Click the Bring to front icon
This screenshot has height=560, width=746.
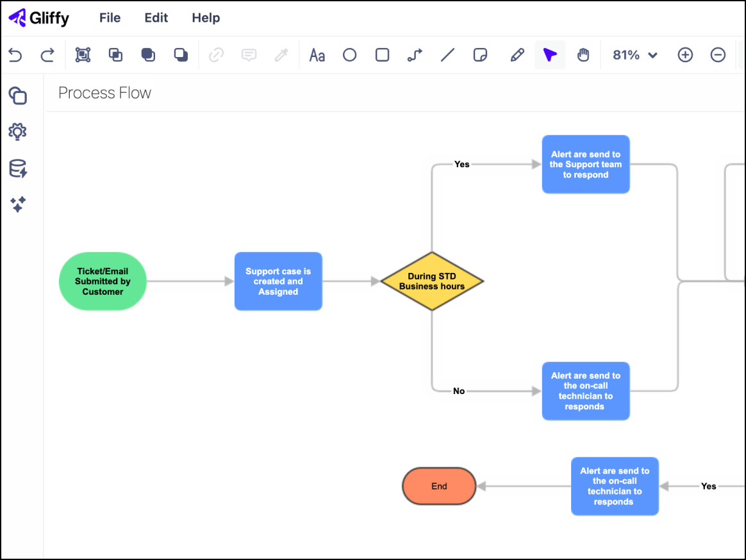pos(148,55)
